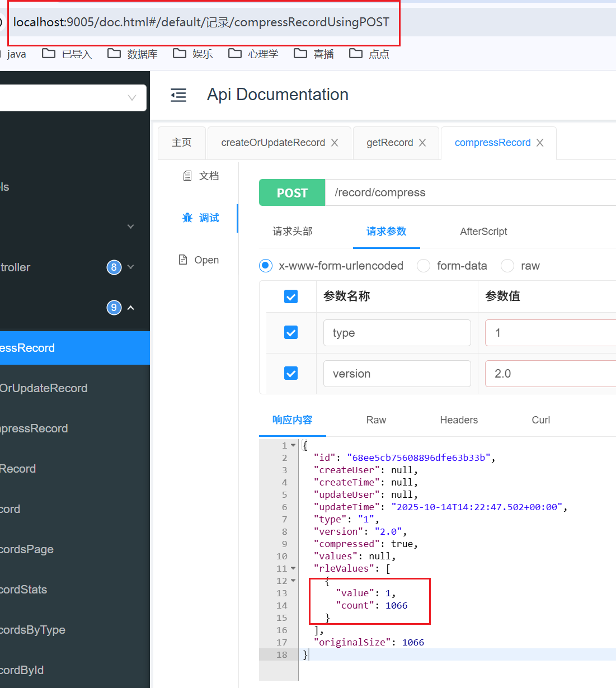
Task: Close the compressRecord tab
Action: pos(540,143)
